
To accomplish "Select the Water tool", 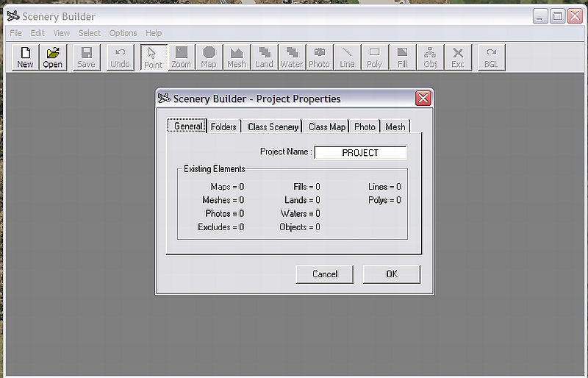I will click(x=292, y=57).
